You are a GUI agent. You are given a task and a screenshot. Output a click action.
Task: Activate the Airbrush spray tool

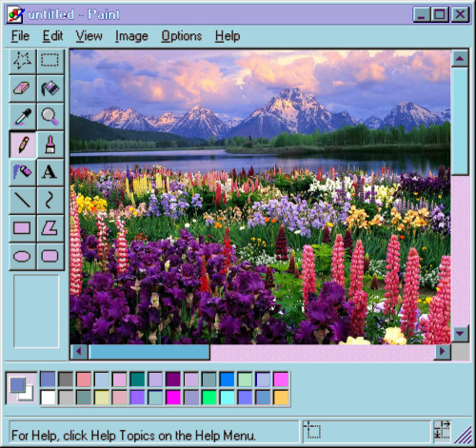pyautogui.click(x=23, y=172)
